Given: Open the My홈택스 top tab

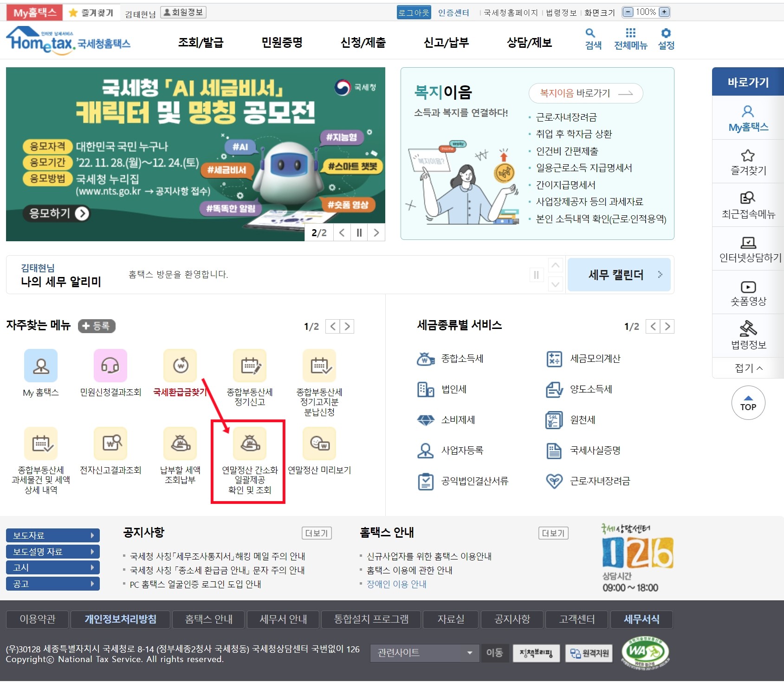Looking at the screenshot, I should [35, 13].
